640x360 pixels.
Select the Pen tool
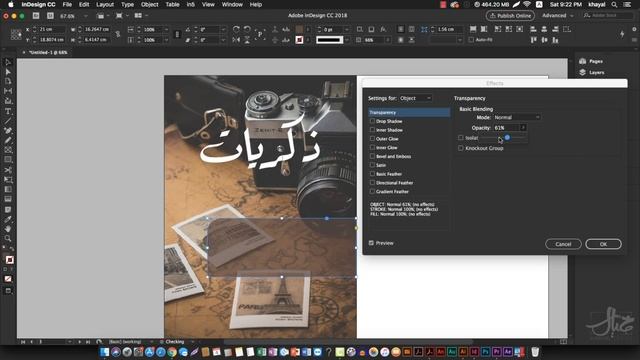click(x=8, y=131)
